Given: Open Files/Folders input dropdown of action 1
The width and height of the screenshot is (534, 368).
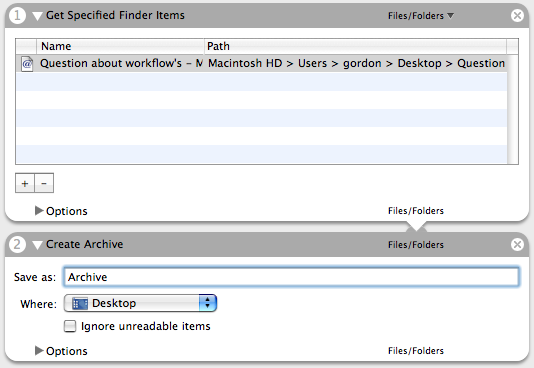Looking at the screenshot, I should point(421,16).
